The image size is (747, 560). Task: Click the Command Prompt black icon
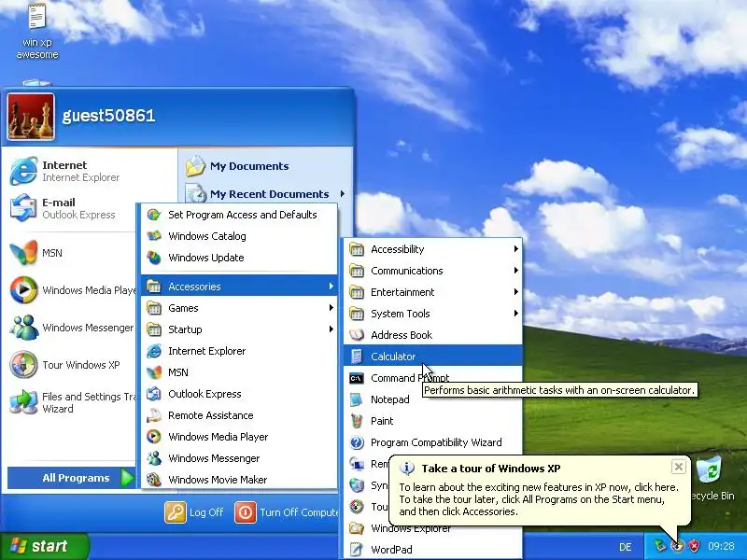click(357, 378)
